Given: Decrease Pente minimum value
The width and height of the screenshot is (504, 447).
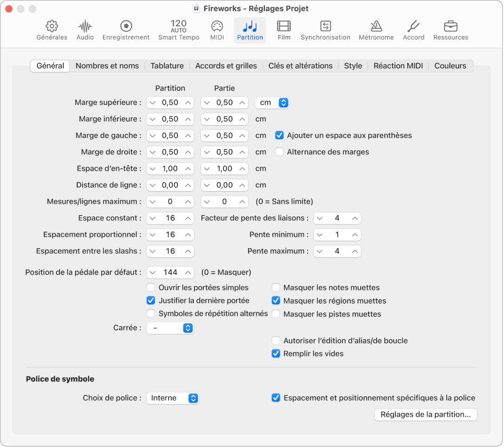Looking at the screenshot, I should point(319,235).
